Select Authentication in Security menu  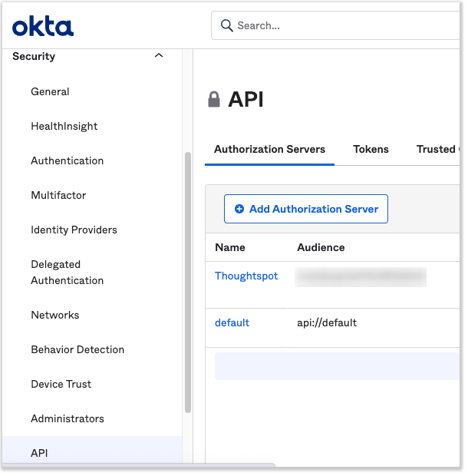[x=67, y=160]
